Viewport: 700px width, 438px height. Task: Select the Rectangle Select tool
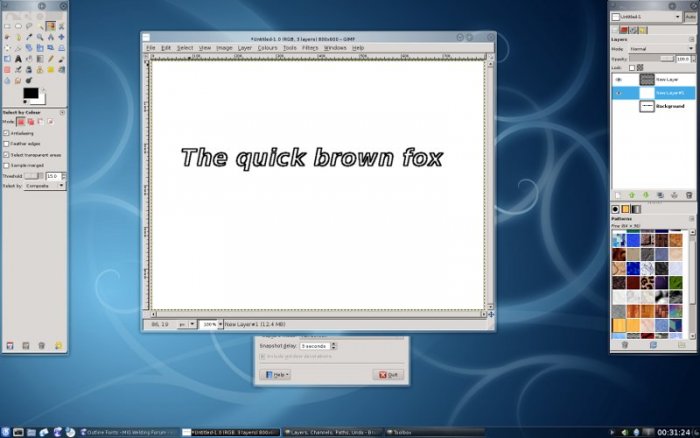pos(7,26)
